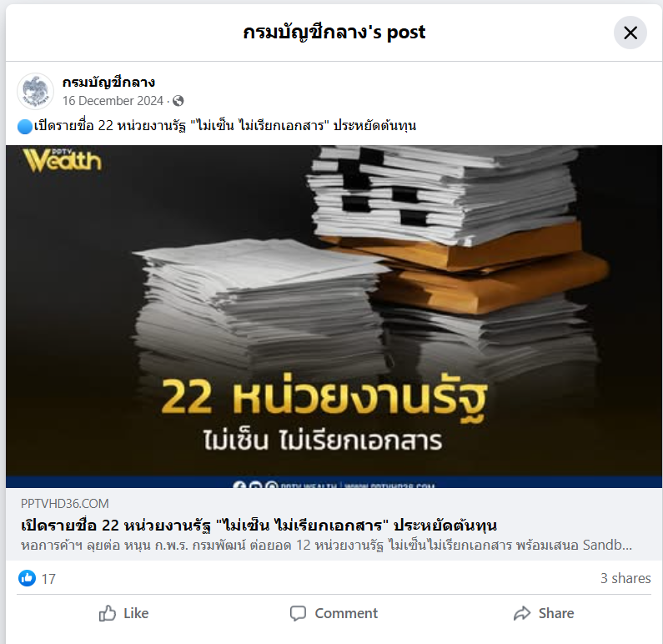663x644 pixels.
Task: Click the public globe audience icon
Action: (178, 101)
